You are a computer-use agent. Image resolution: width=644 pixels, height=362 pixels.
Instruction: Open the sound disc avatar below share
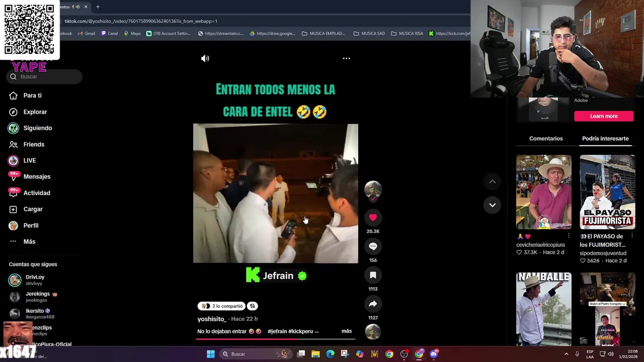pos(373,332)
